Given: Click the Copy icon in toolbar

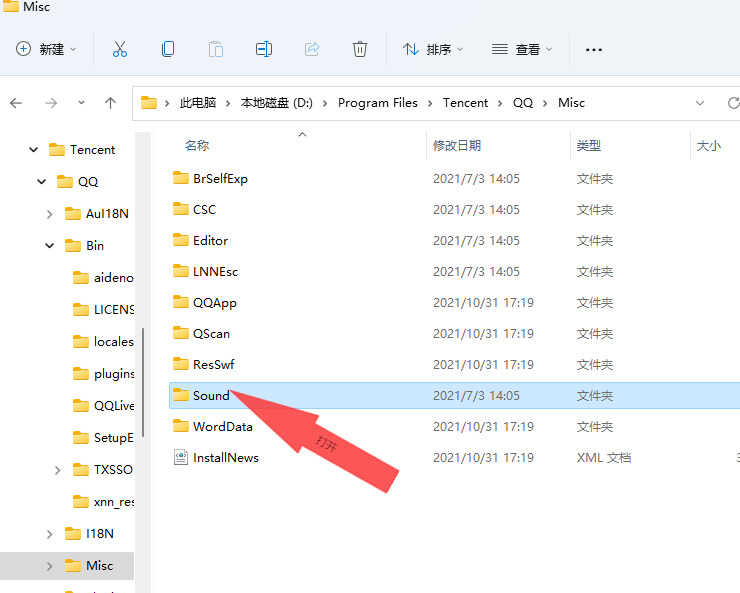Looking at the screenshot, I should pyautogui.click(x=168, y=49).
